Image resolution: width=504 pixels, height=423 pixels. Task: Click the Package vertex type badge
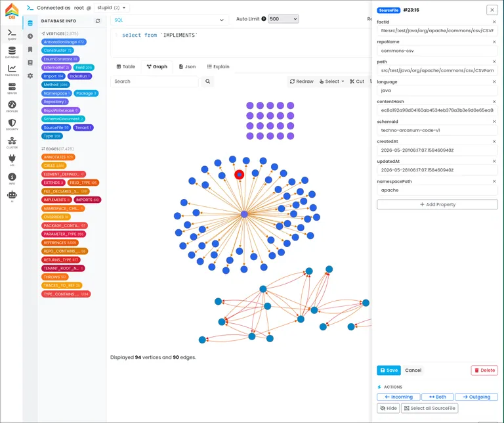[86, 93]
